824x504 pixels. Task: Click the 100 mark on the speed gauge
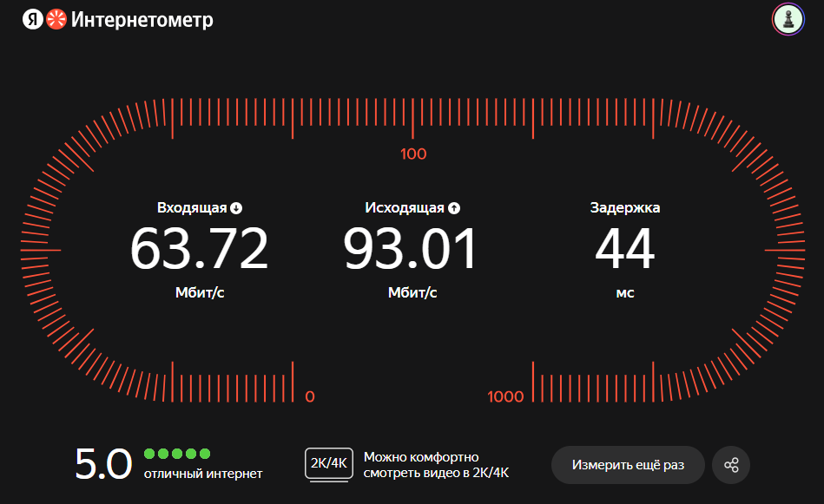click(413, 154)
